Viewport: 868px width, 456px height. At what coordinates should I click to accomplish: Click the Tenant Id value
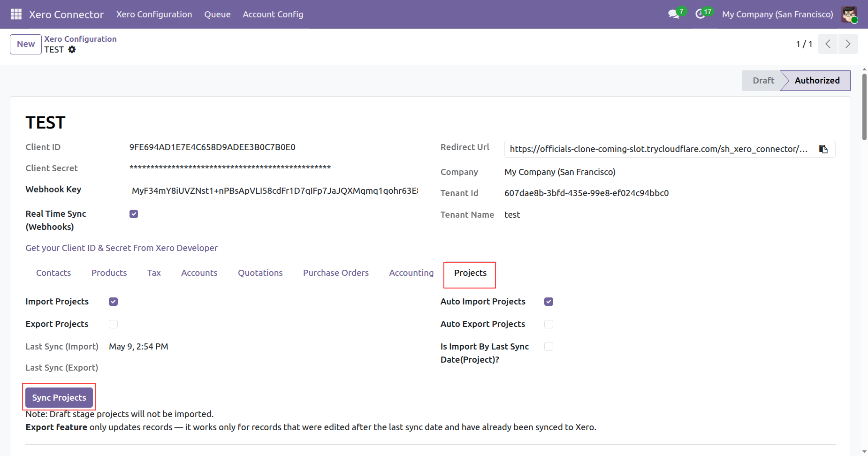click(586, 193)
